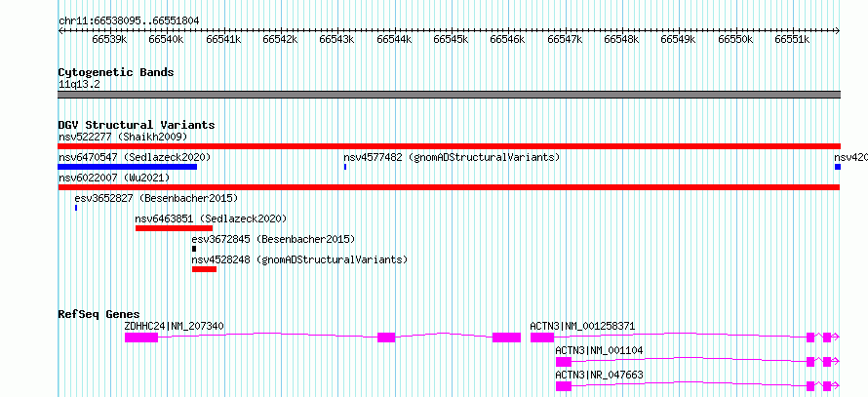The width and height of the screenshot is (868, 397).
Task: Click the 66544k ruler tick label
Action: pyautogui.click(x=394, y=39)
